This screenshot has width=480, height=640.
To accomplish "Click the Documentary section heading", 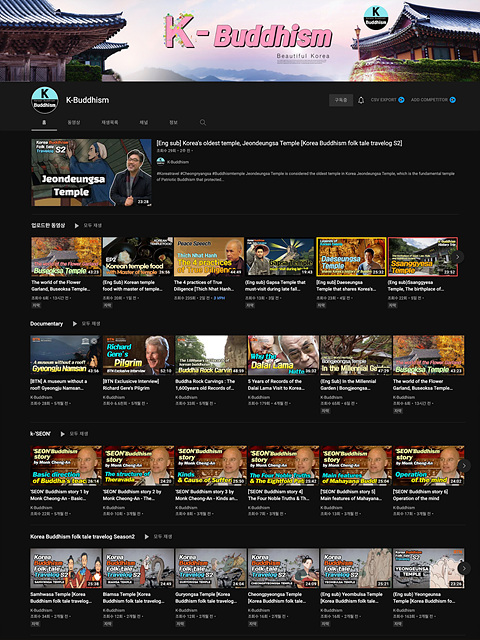I will click(47, 324).
